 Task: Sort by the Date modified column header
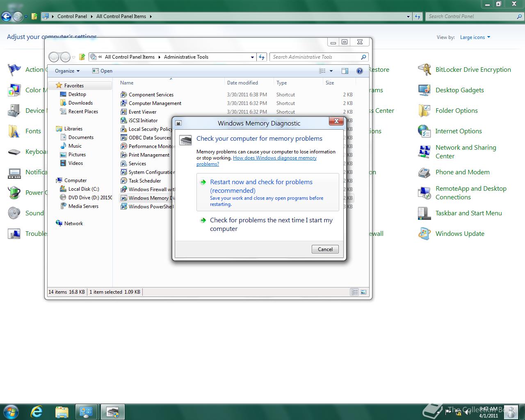click(x=249, y=83)
